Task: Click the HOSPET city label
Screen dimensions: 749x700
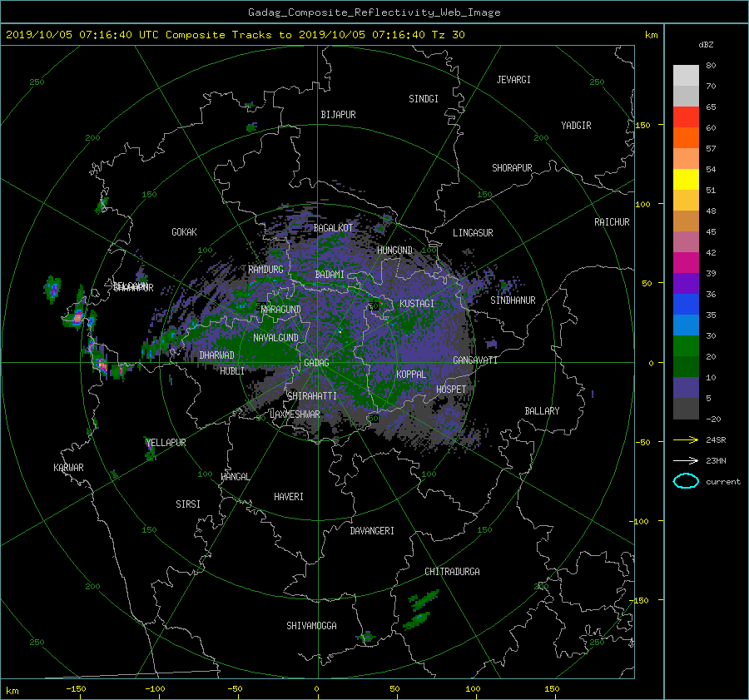Action: pos(451,390)
